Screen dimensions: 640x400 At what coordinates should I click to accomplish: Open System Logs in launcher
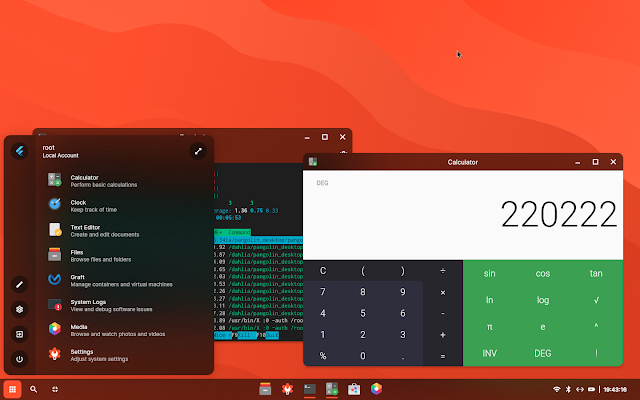tap(122, 305)
